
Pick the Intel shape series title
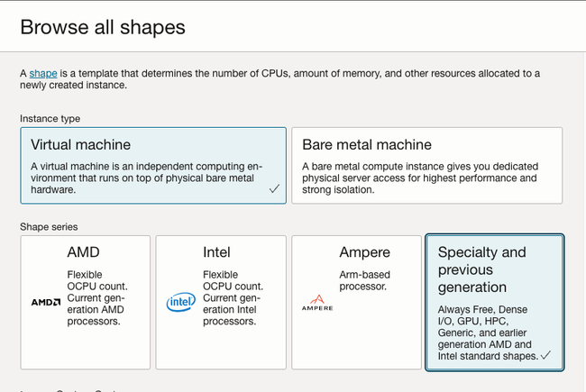[216, 252]
